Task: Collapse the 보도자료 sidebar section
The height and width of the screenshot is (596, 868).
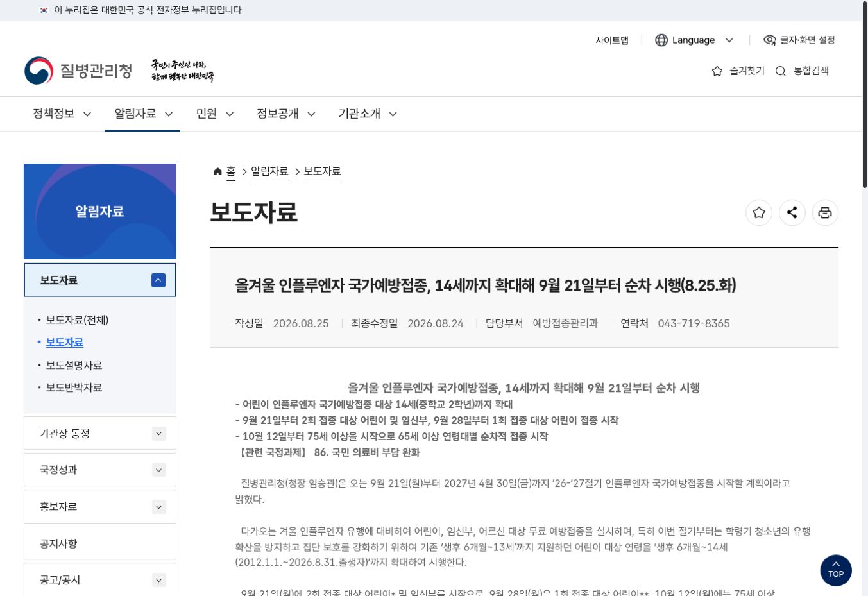Action: pos(158,280)
